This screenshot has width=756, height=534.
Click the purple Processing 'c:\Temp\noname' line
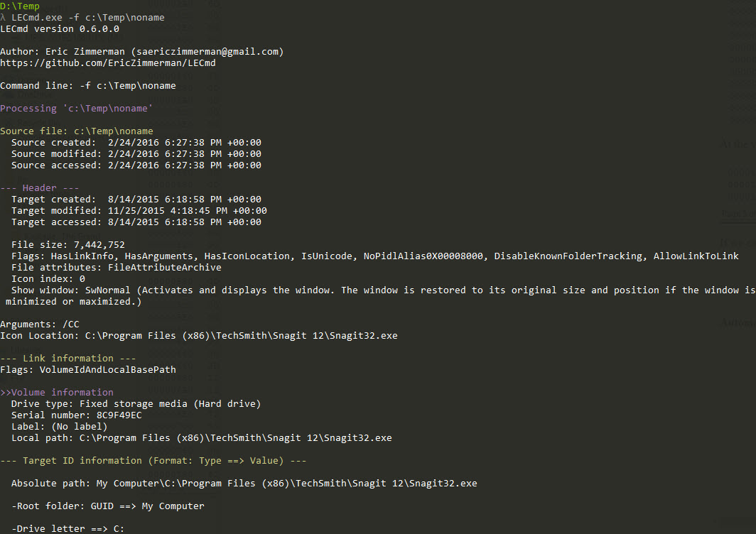point(76,109)
